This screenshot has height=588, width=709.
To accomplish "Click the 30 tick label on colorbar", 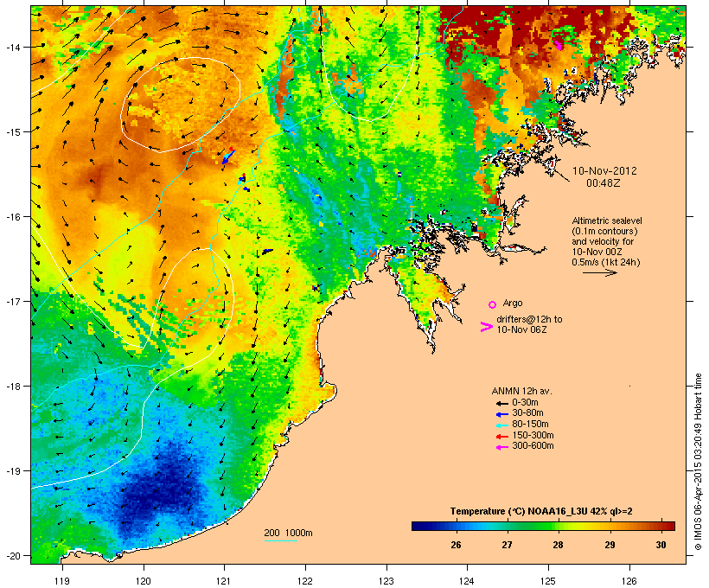I will [661, 545].
